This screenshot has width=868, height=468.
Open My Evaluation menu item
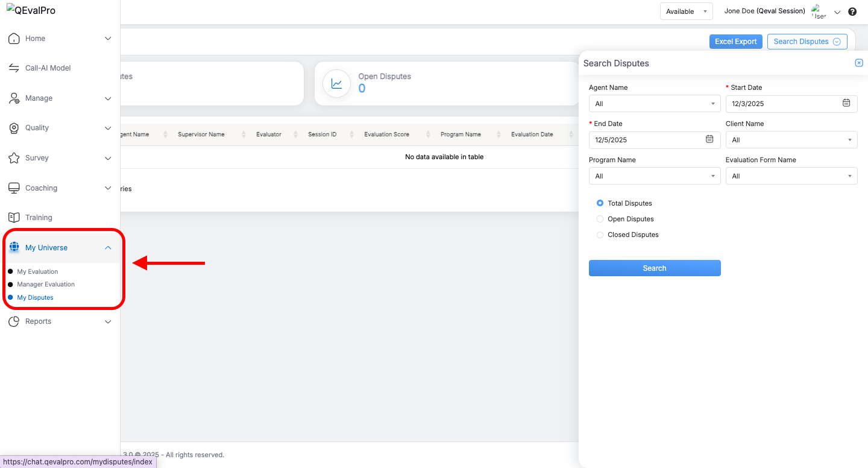(37, 272)
